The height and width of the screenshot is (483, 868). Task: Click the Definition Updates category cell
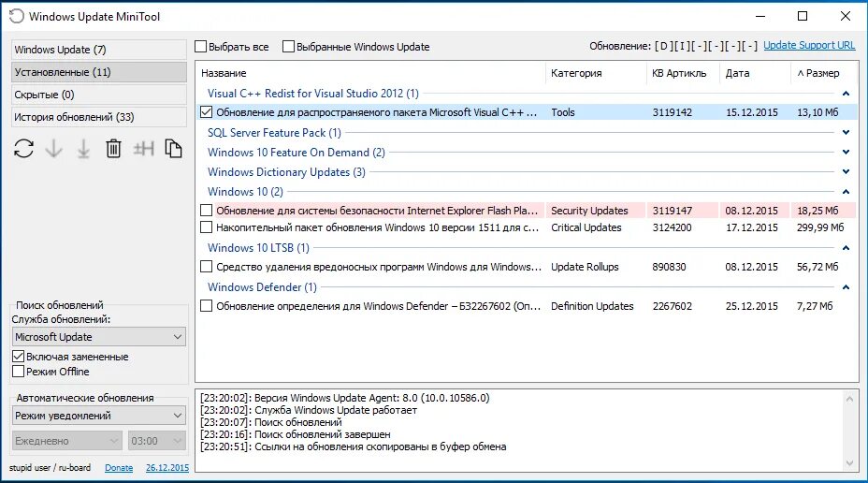click(592, 306)
